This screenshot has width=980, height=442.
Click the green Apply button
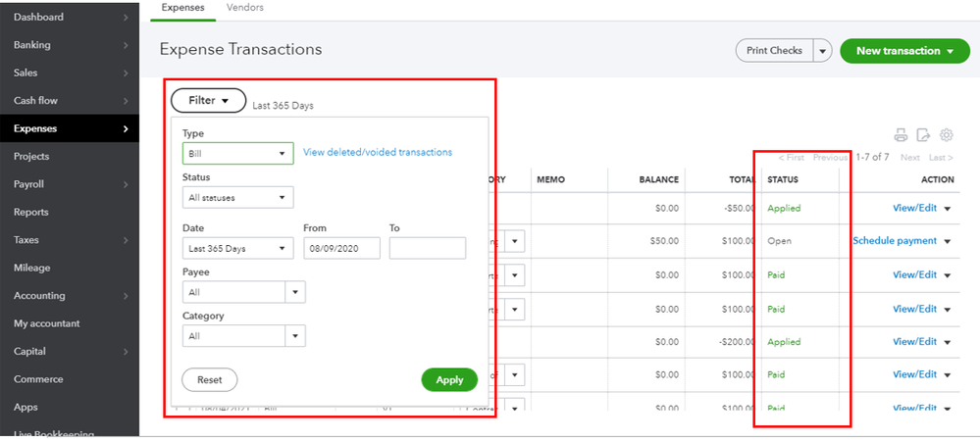pos(449,379)
